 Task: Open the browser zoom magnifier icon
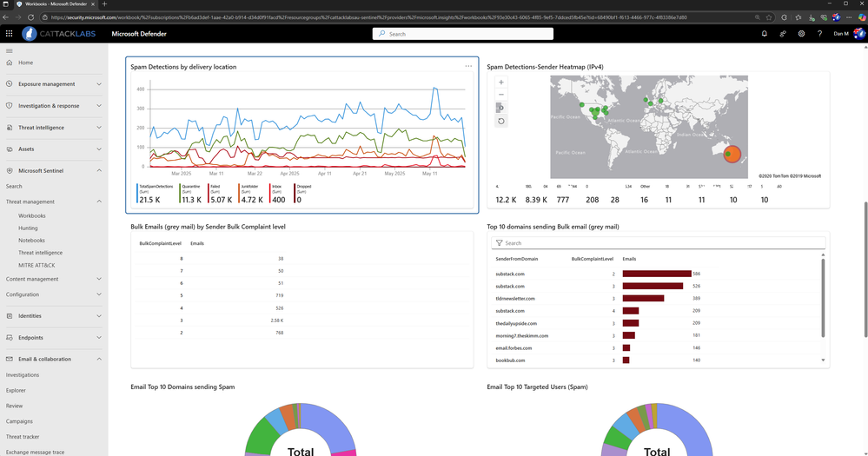pos(757,17)
